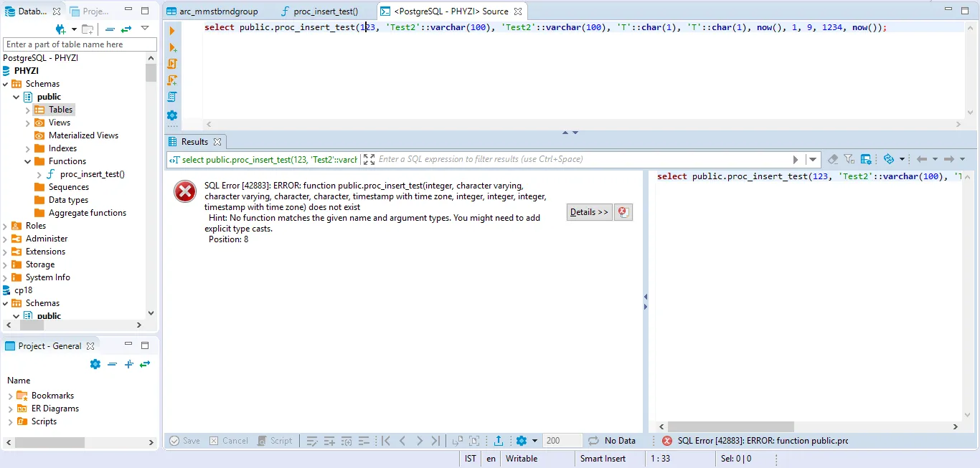This screenshot has height=468, width=980.
Task: Expand the Tables folder under public
Action: (28, 110)
